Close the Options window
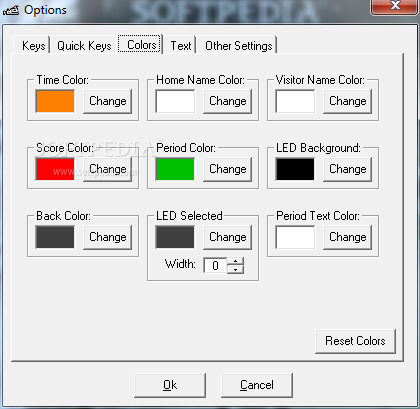420x409 pixels. (x=395, y=6)
